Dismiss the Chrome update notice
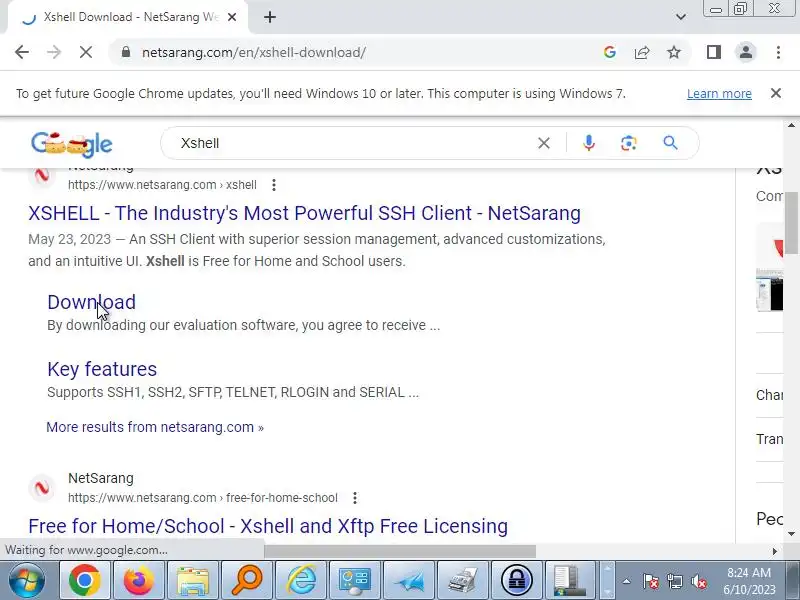Screen dimensions: 800x600 tap(776, 93)
